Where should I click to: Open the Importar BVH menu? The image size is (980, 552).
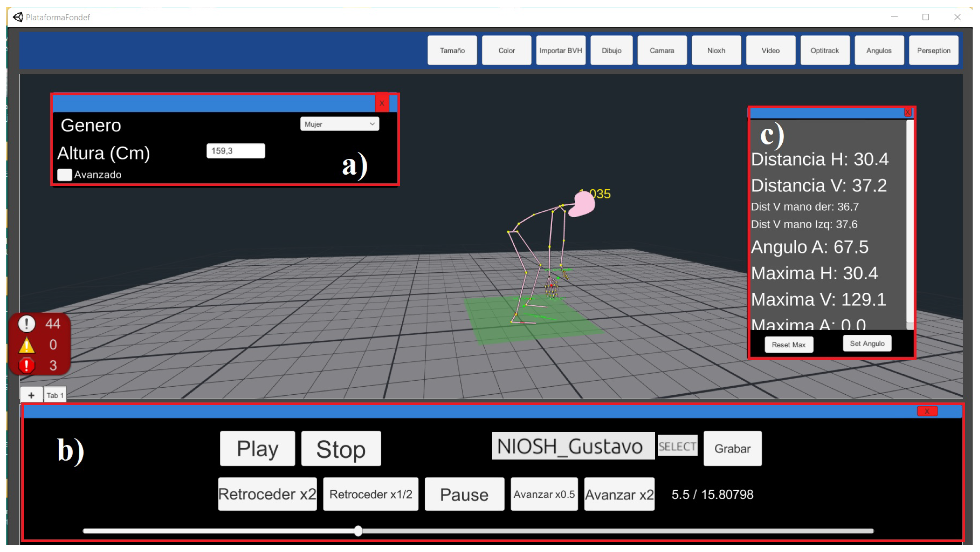[x=560, y=50]
